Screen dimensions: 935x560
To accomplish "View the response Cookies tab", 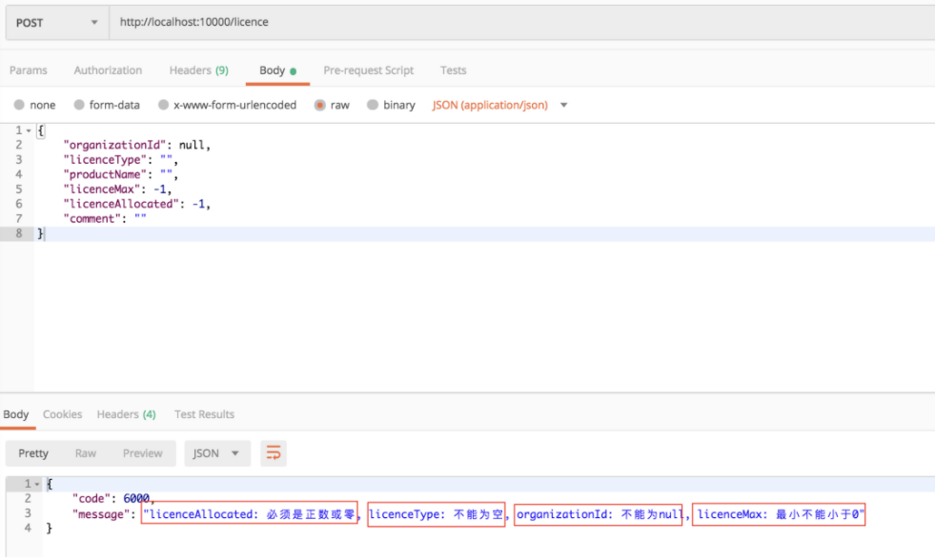I will coord(62,414).
